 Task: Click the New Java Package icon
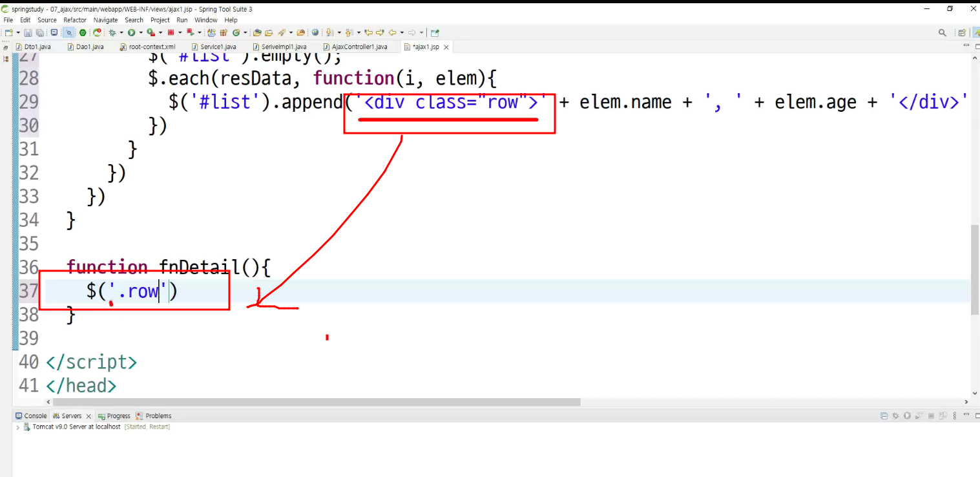224,32
